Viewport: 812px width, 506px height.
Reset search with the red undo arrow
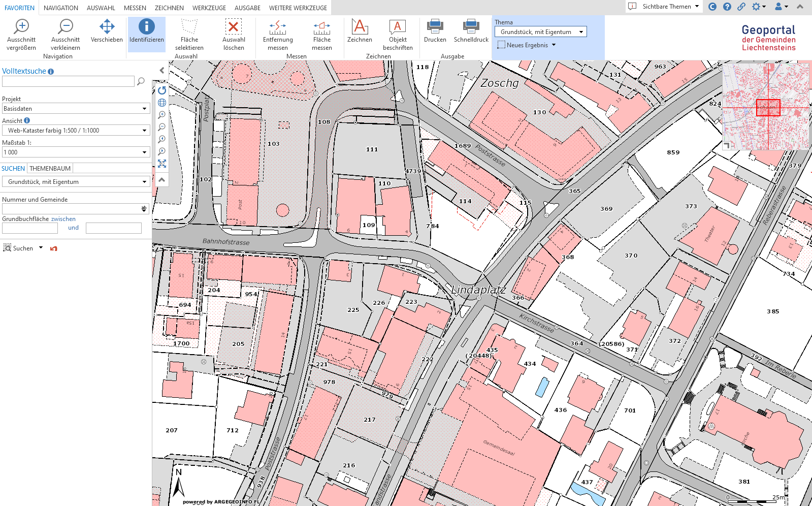54,248
